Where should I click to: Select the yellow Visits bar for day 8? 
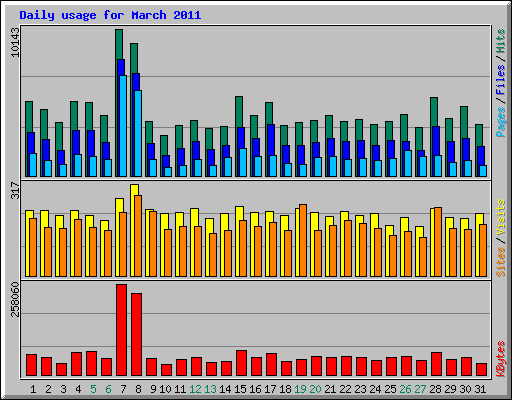coord(133,230)
